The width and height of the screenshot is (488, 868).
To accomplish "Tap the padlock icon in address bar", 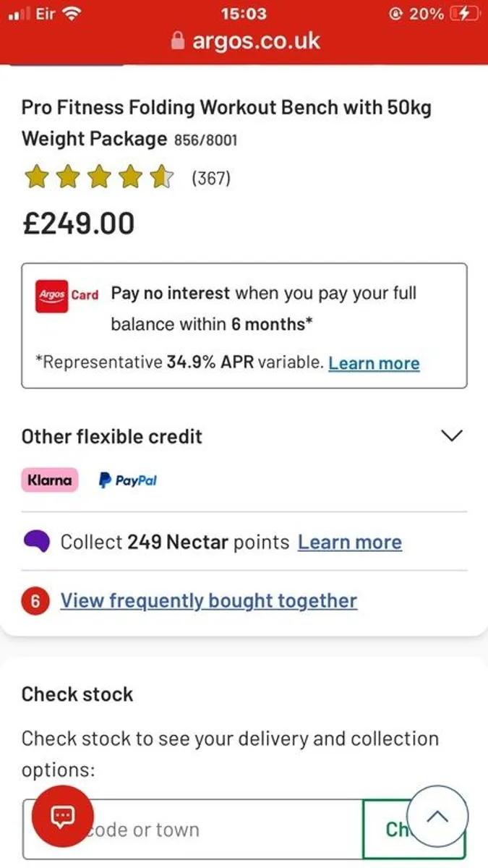I will click(x=178, y=41).
